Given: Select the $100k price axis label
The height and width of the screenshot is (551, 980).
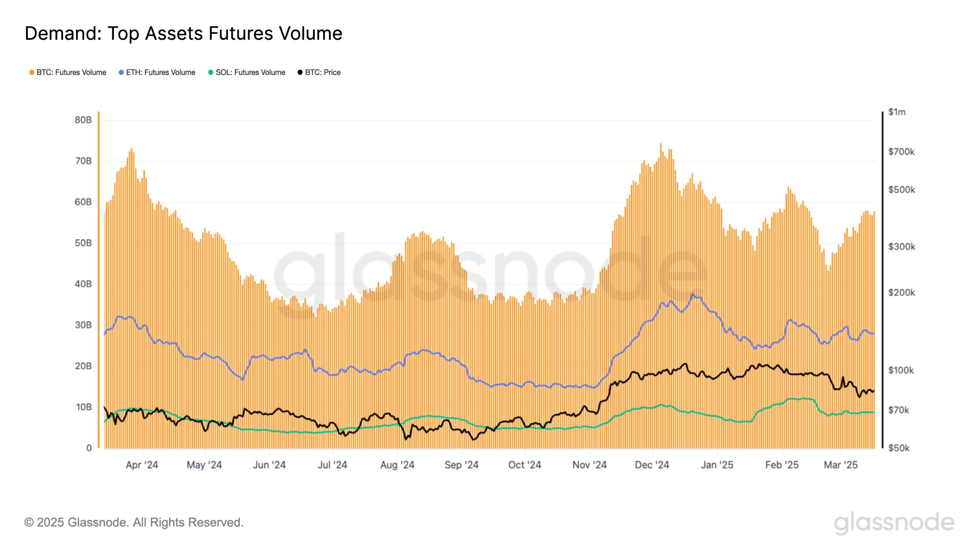Looking at the screenshot, I should tap(901, 370).
